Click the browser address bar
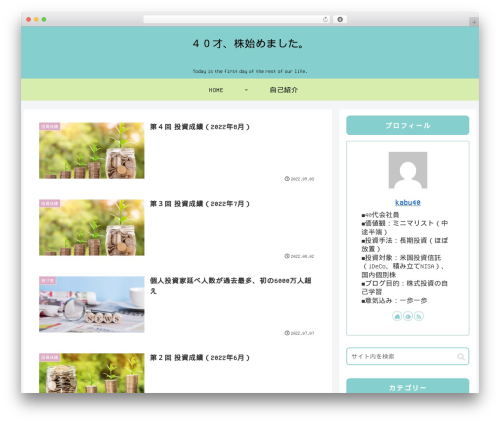The height and width of the screenshot is (423, 500). coord(236,20)
